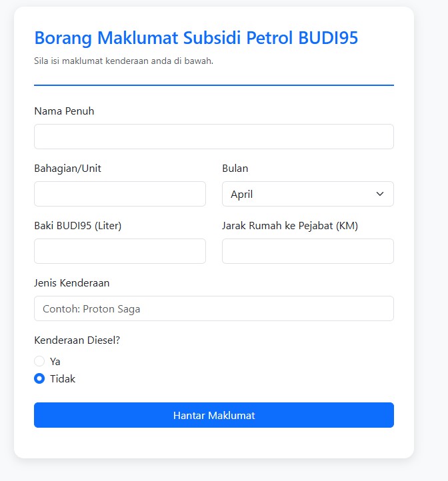
Task: Click the "Baki BUDI95 (Liter)" label
Action: 77,226
